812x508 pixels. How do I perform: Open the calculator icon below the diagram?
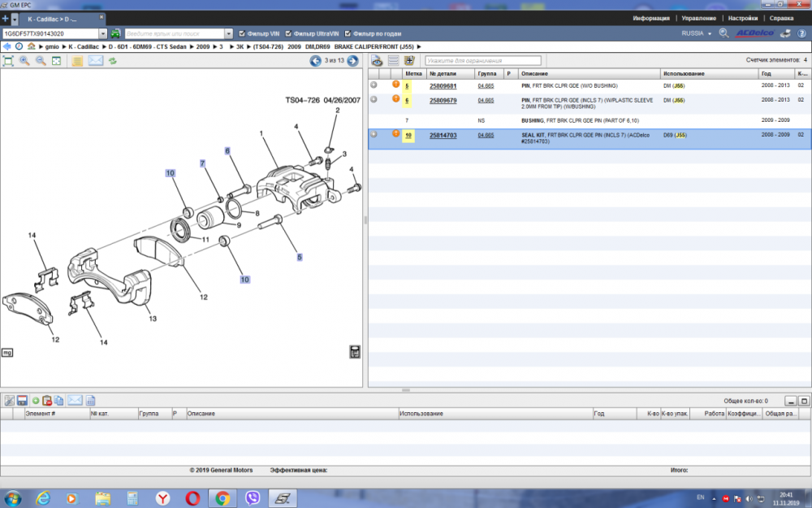(355, 352)
